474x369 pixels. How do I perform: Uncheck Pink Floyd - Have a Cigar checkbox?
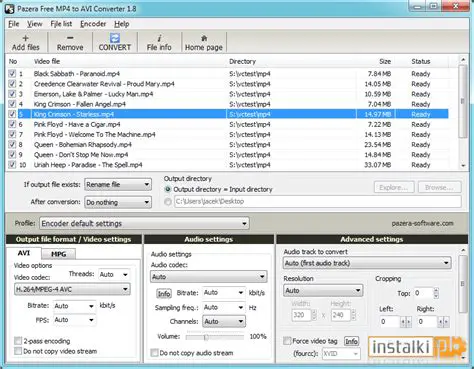point(12,124)
